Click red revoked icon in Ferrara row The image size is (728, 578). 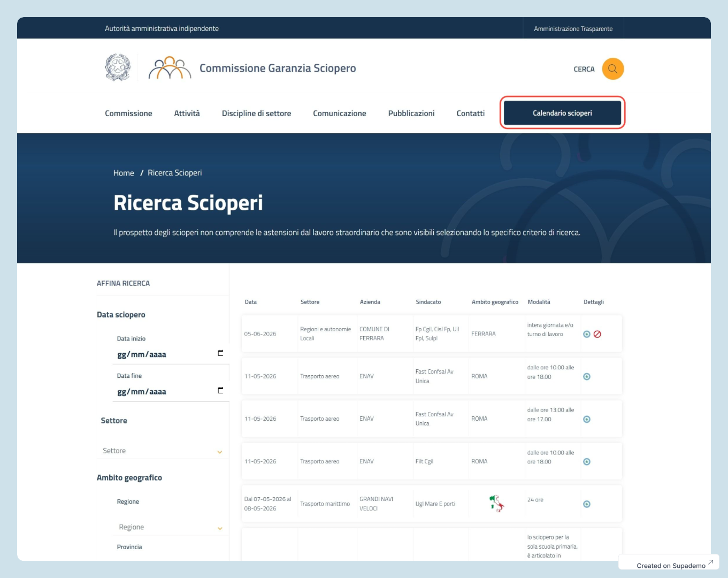click(597, 334)
